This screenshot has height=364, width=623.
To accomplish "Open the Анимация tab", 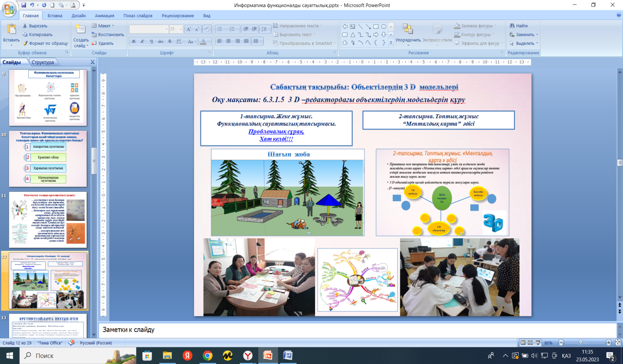I will [104, 16].
